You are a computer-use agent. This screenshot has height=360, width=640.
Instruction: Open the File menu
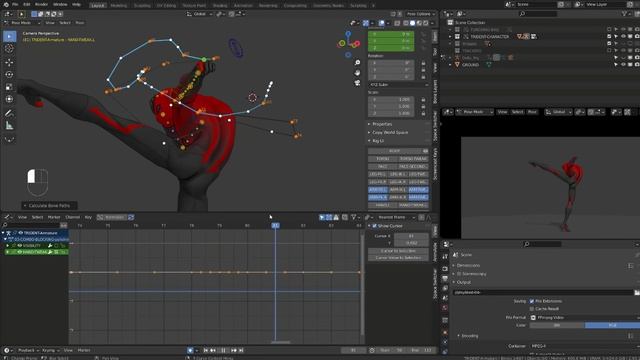(x=15, y=4)
